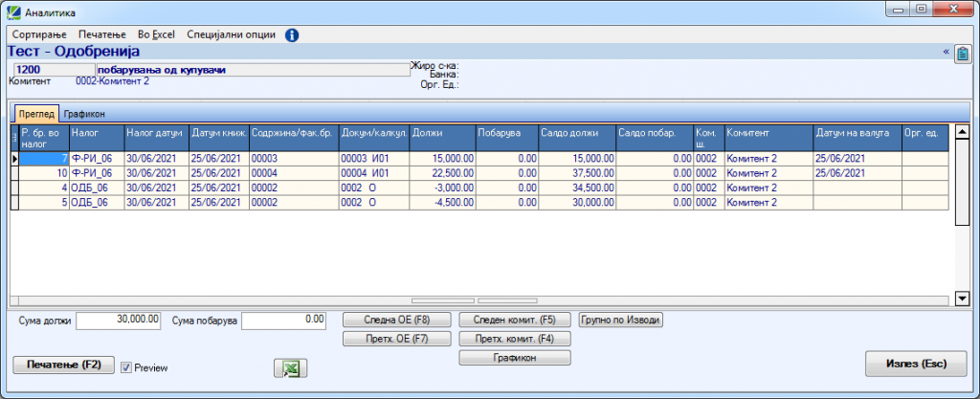Click the Налог датум column header
The height and width of the screenshot is (399, 980).
pos(156,138)
